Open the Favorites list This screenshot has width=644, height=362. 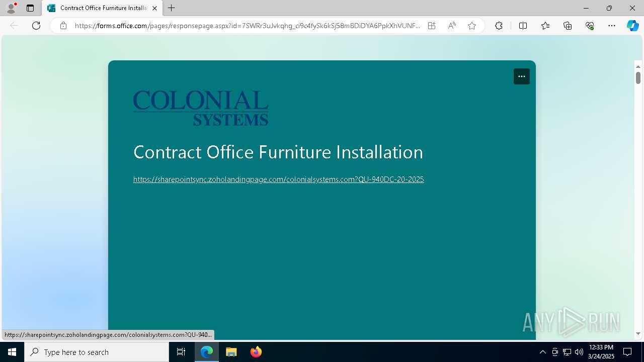click(545, 26)
